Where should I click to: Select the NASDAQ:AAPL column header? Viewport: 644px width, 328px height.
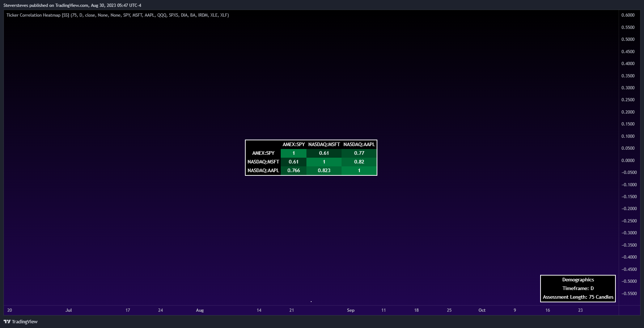(359, 144)
